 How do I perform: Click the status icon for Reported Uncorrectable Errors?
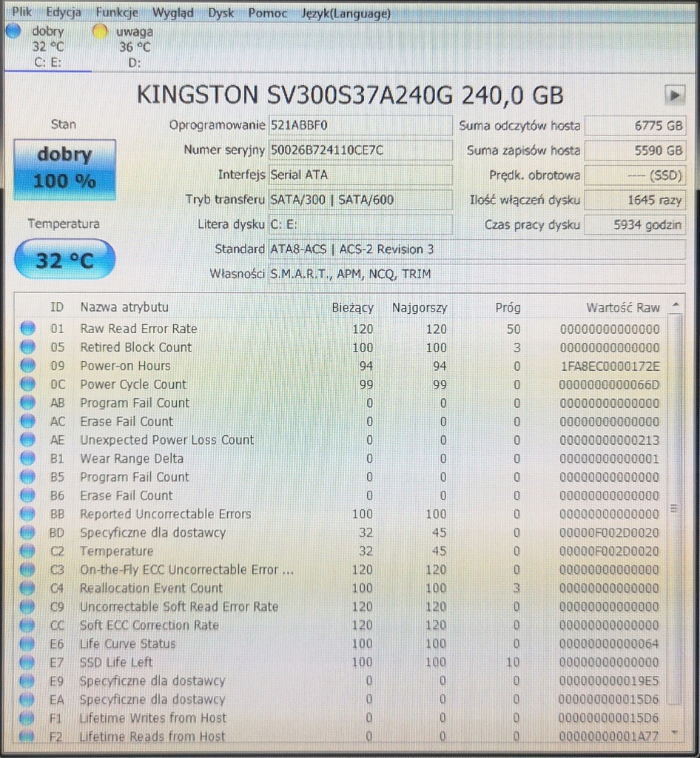click(x=28, y=514)
